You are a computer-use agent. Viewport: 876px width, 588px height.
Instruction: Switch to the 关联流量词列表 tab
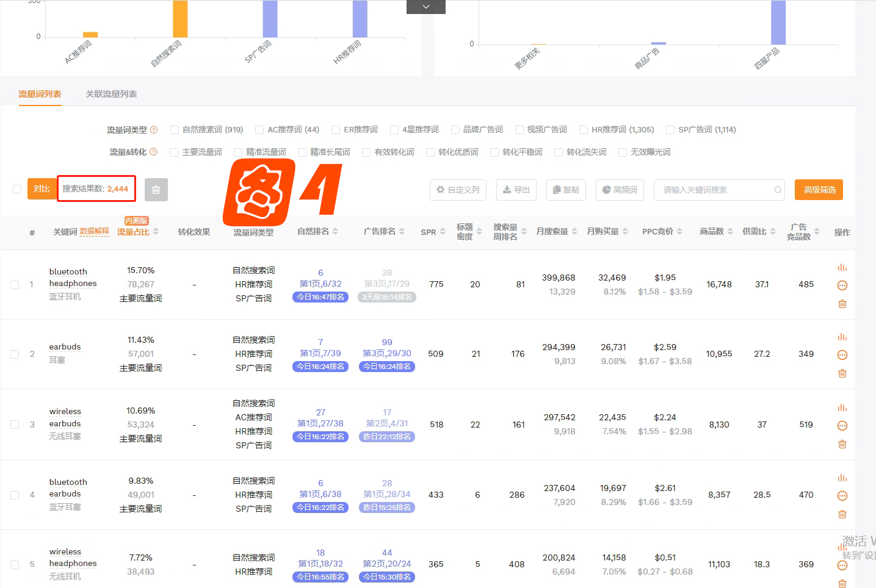(x=111, y=94)
